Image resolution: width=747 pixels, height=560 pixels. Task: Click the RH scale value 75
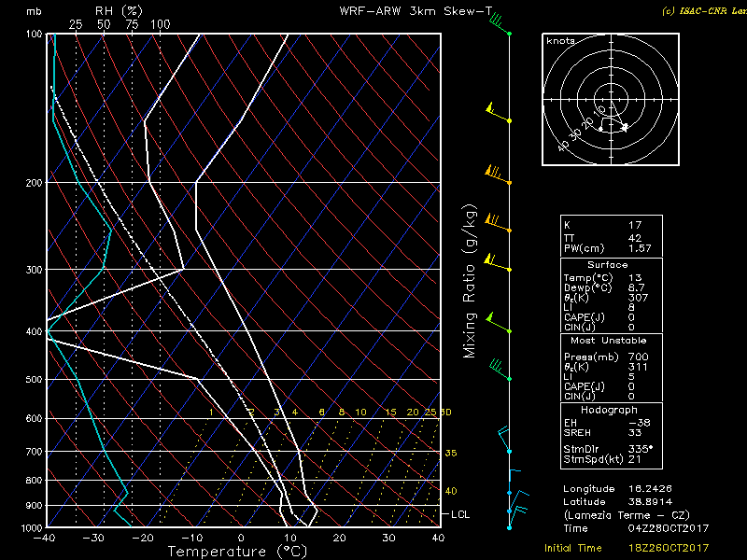pos(132,24)
